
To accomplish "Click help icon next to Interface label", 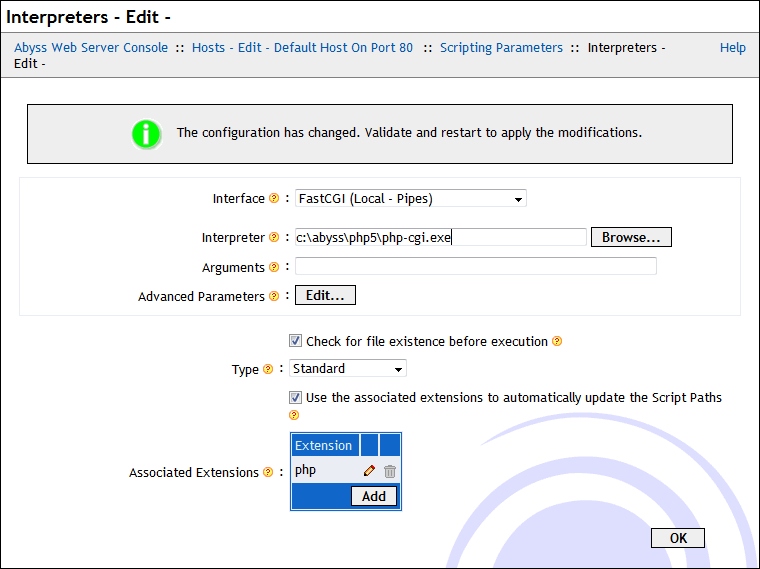I will [x=274, y=199].
